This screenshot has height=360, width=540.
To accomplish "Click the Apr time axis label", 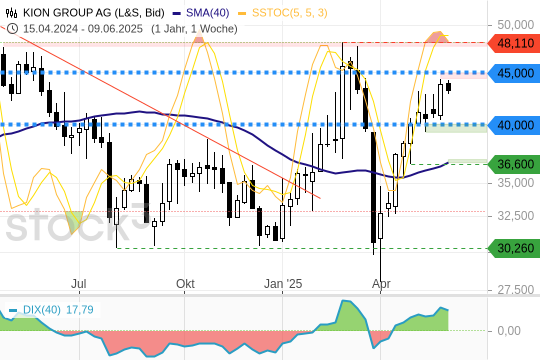I will (x=381, y=284).
